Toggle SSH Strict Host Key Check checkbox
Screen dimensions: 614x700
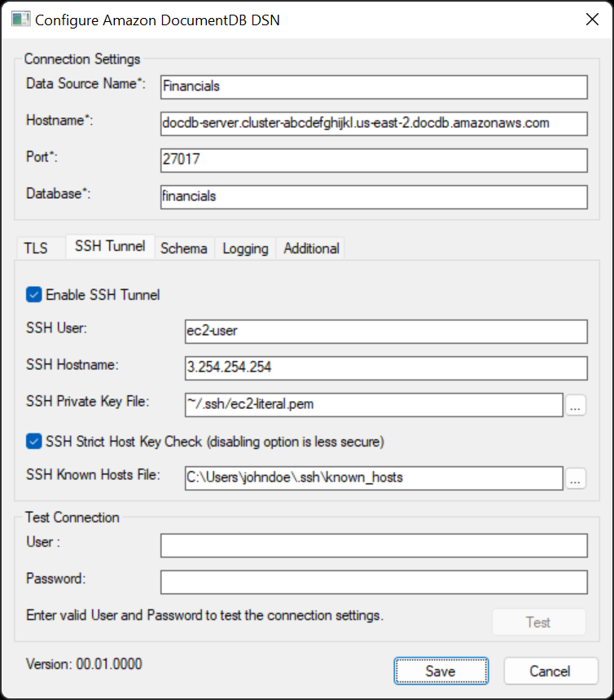coord(34,441)
